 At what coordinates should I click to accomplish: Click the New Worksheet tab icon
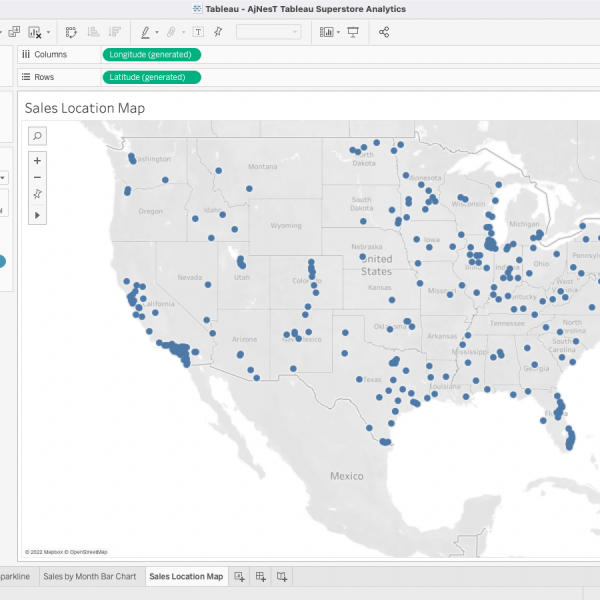click(x=239, y=577)
